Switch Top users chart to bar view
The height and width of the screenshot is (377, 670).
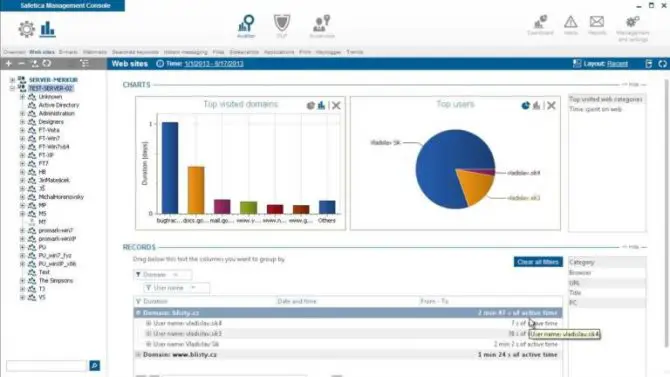click(x=537, y=105)
